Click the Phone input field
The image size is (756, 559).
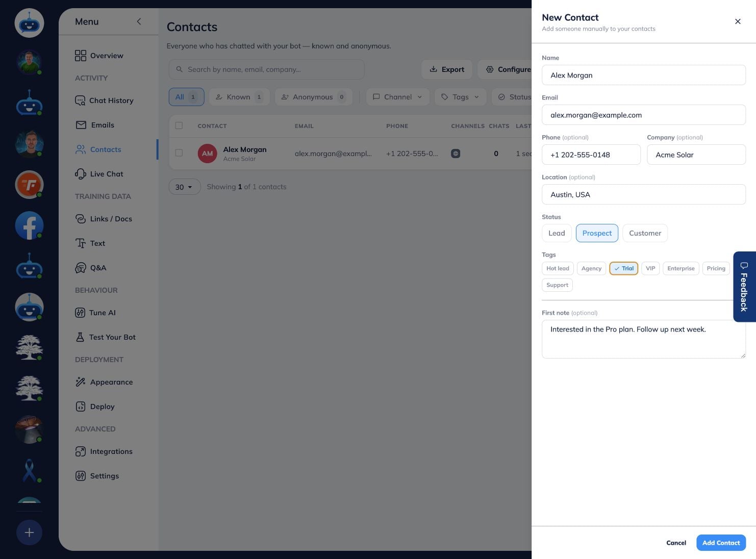pos(591,155)
